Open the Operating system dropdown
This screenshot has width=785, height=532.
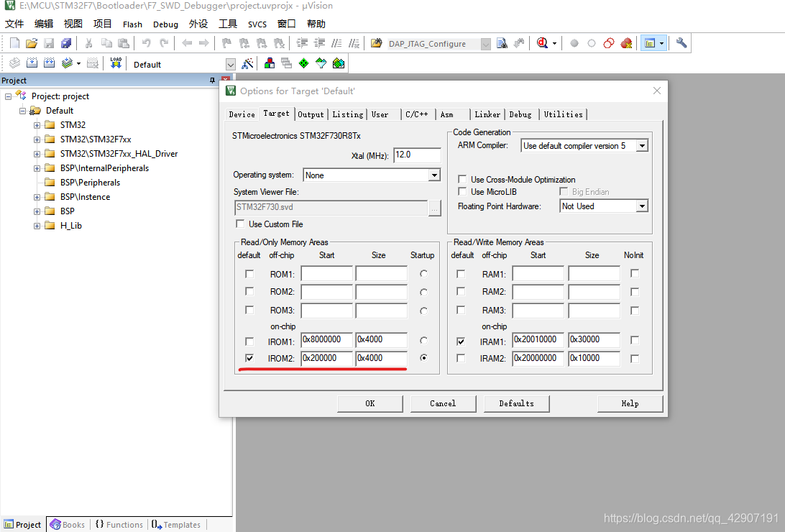click(434, 175)
